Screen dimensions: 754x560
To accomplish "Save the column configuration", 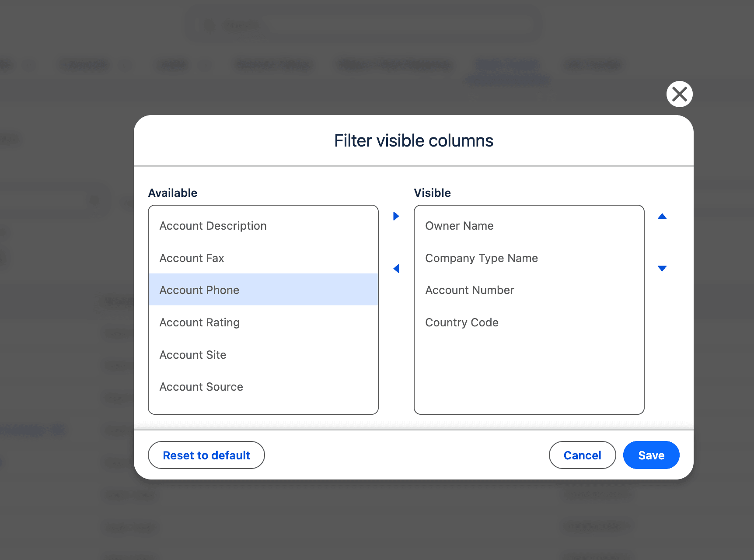I will [651, 455].
